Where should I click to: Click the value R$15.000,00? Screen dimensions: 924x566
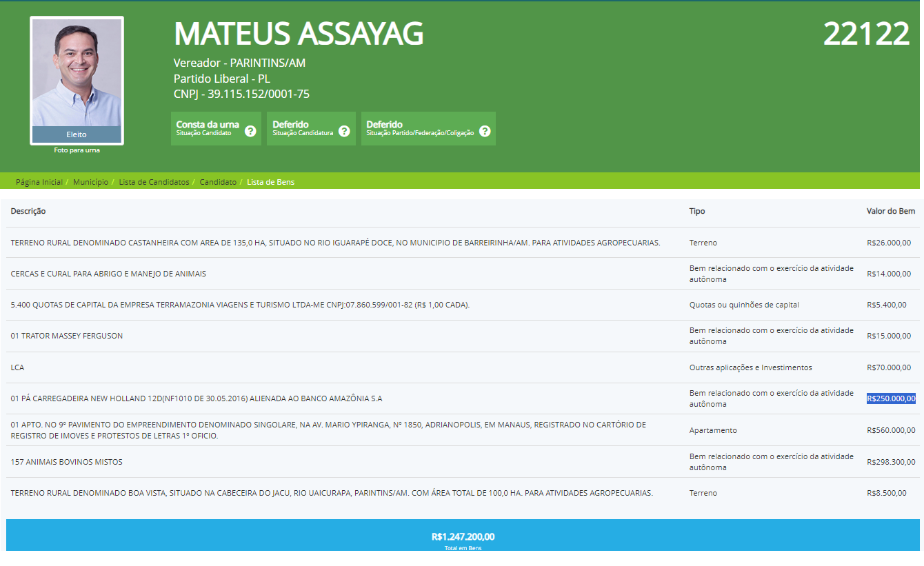pos(889,336)
